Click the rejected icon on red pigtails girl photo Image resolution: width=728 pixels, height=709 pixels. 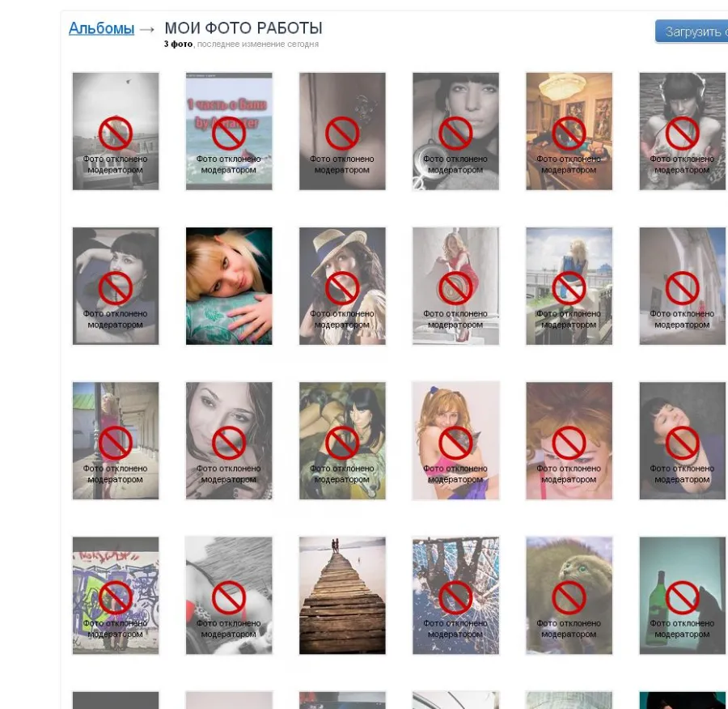(455, 443)
